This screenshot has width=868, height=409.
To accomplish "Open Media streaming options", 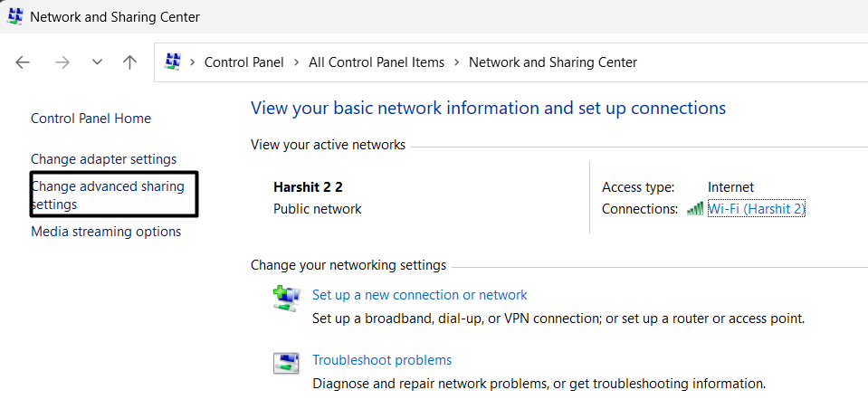I will 106,232.
